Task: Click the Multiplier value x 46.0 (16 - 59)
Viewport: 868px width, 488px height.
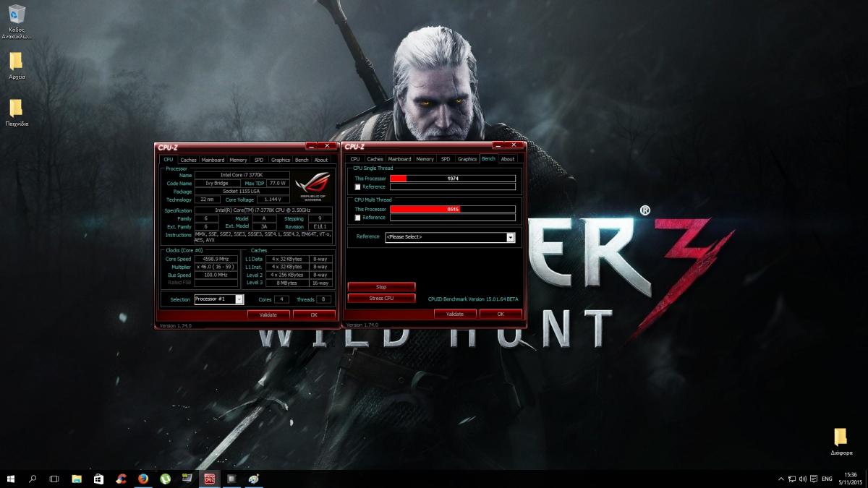Action: pyautogui.click(x=216, y=267)
